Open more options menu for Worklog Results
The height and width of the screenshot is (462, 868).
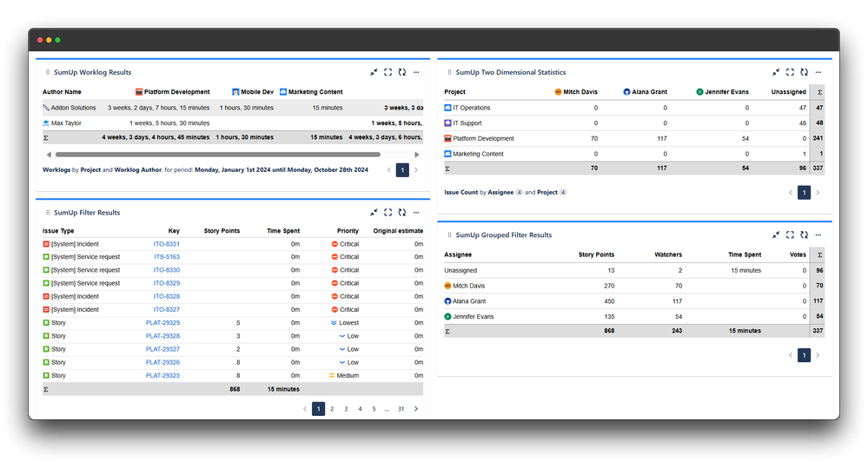[416, 72]
